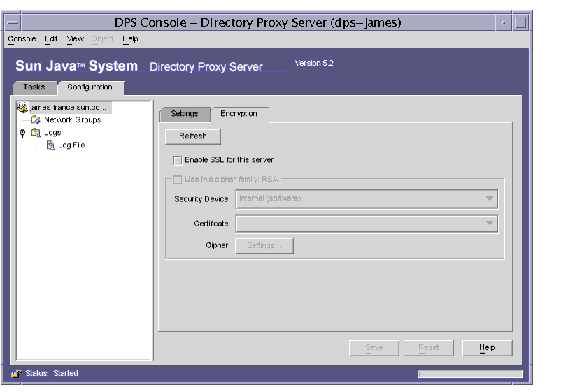Enable SSL for this server checkbox
Image resolution: width=575 pixels, height=392 pixels.
pyautogui.click(x=178, y=160)
